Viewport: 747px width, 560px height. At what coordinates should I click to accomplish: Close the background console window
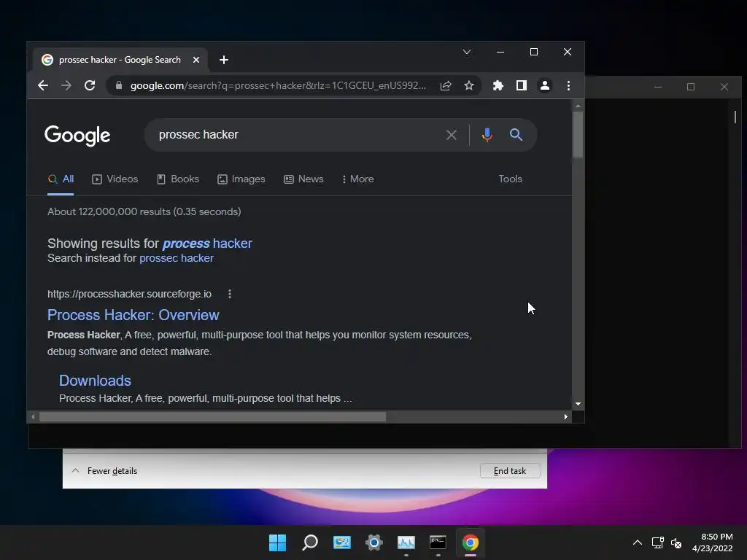click(x=724, y=87)
